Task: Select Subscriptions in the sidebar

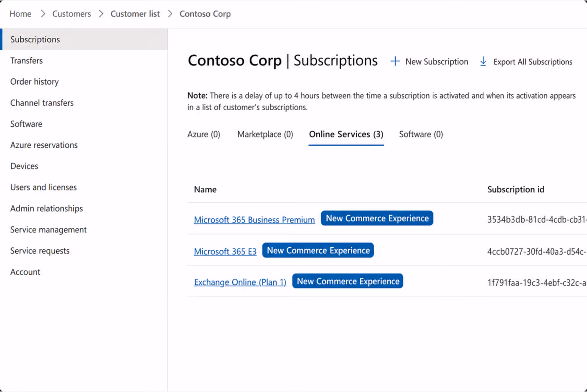Action: coord(84,39)
